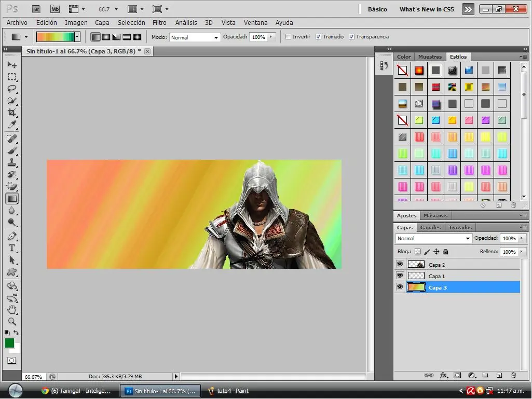Add a layer style with fx button
The image size is (532, 399).
point(443,375)
